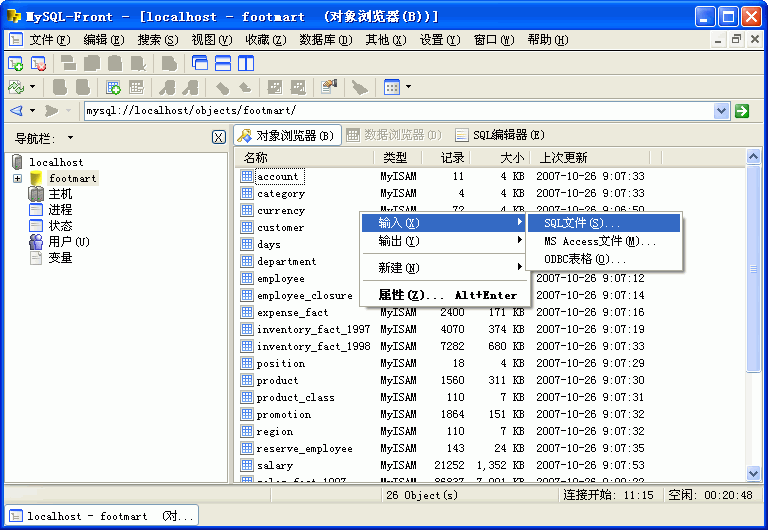Viewport: 768px width, 530px height.
Task: Click the green go arrow button
Action: click(742, 111)
